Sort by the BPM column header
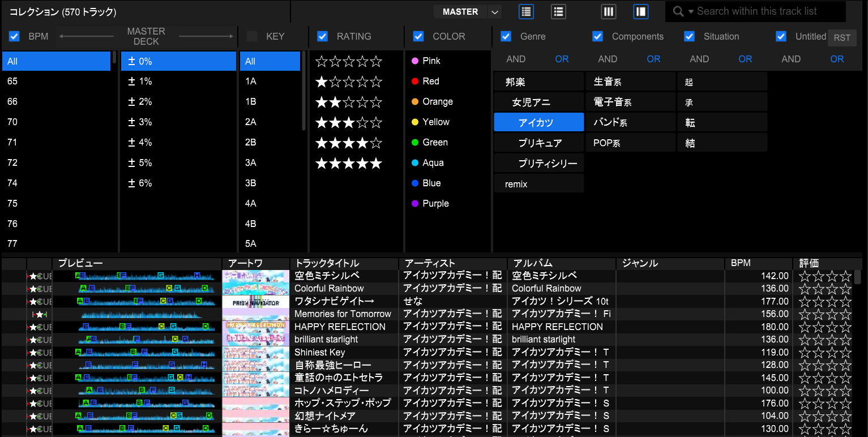Viewport: 868px width, 437px height. click(740, 263)
